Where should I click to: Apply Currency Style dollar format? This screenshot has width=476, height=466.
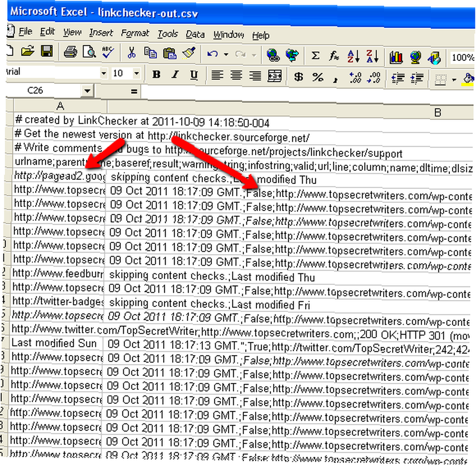[298, 77]
